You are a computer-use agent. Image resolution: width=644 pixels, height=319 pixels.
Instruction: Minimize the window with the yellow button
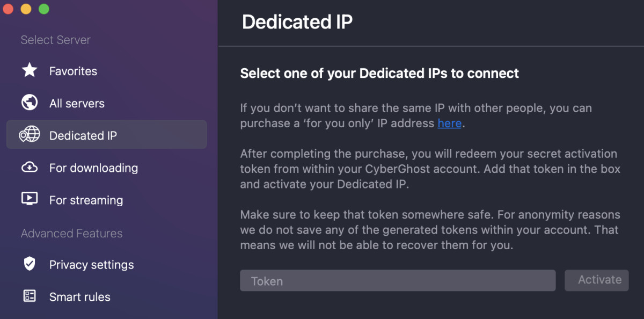point(26,9)
